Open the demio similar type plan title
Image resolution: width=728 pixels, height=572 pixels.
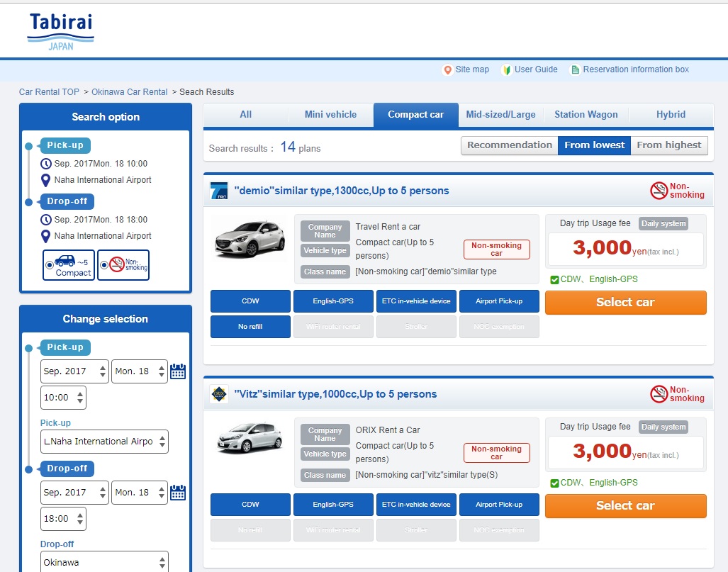[x=342, y=191]
